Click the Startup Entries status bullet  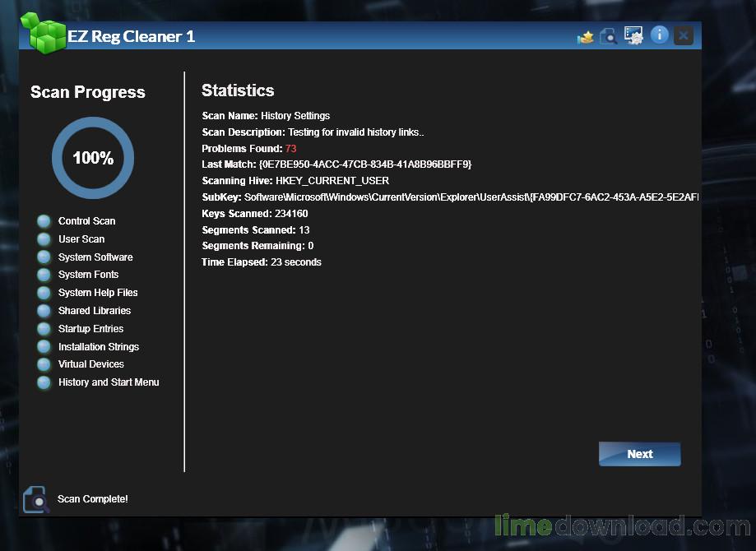[44, 329]
